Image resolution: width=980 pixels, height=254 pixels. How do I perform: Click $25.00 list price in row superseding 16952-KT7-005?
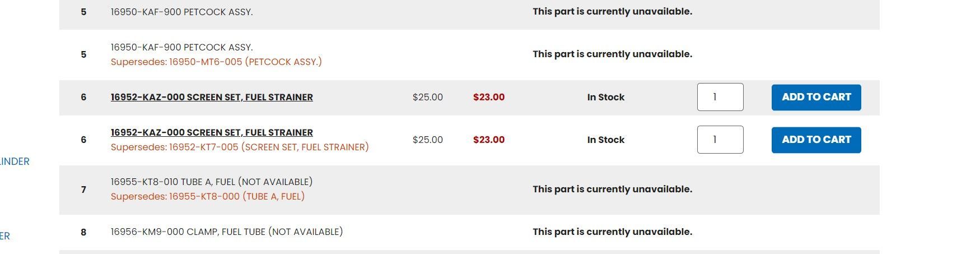coord(428,140)
